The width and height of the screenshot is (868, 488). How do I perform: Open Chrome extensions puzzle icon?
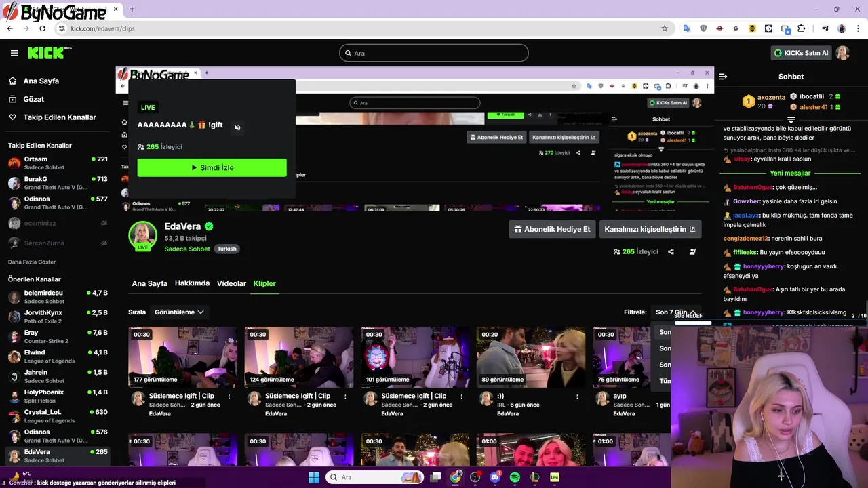[x=802, y=28]
